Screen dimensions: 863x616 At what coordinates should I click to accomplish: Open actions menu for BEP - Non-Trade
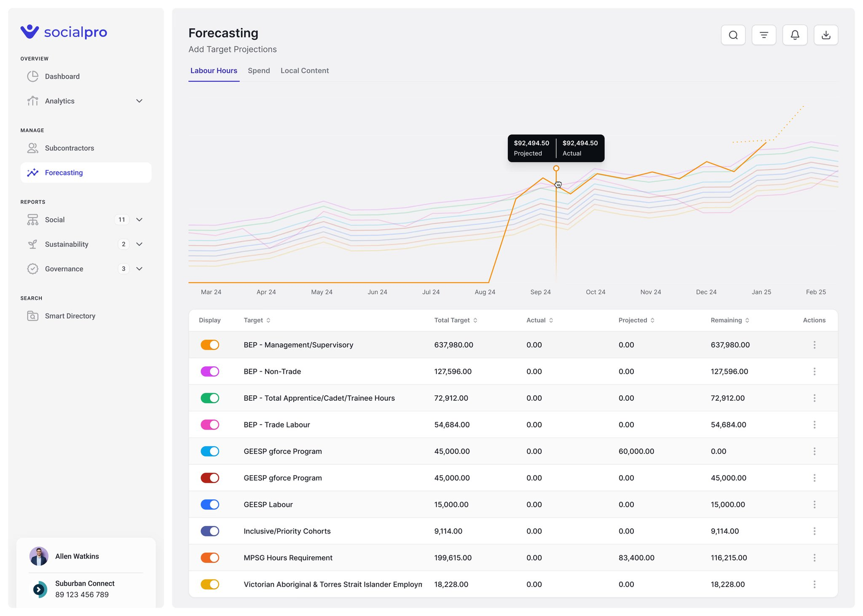[814, 372]
